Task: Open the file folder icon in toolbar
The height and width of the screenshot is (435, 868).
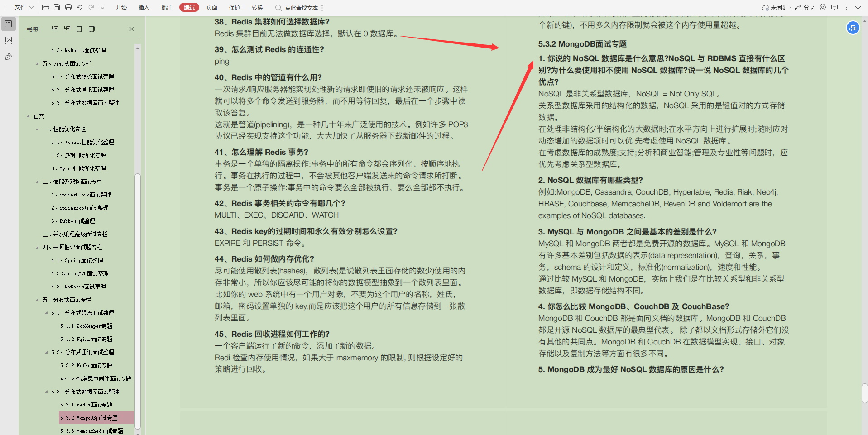Action: pos(45,7)
